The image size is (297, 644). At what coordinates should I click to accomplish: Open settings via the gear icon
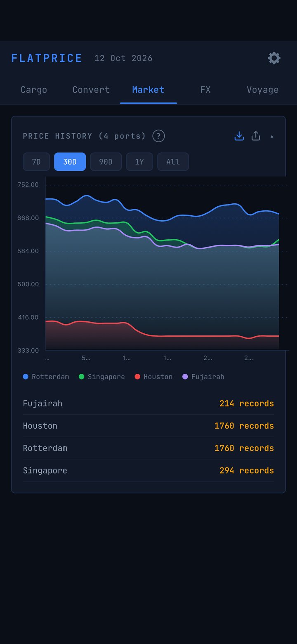pos(274,58)
